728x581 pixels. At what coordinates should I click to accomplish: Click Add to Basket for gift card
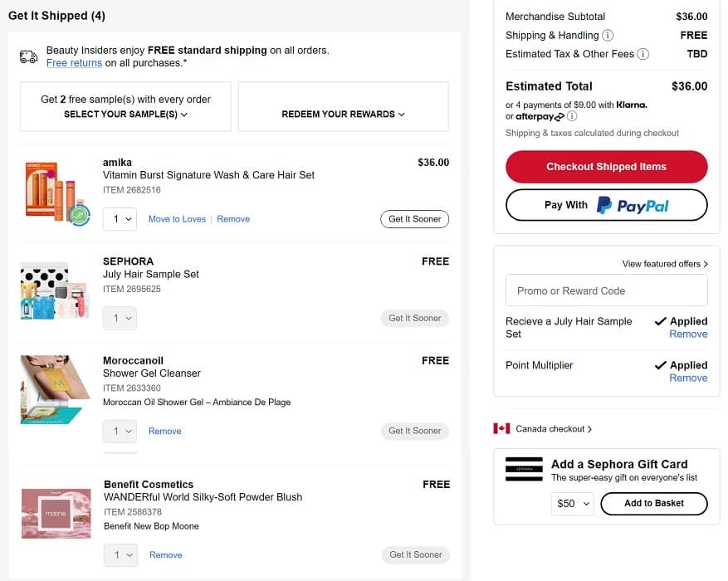(x=653, y=504)
